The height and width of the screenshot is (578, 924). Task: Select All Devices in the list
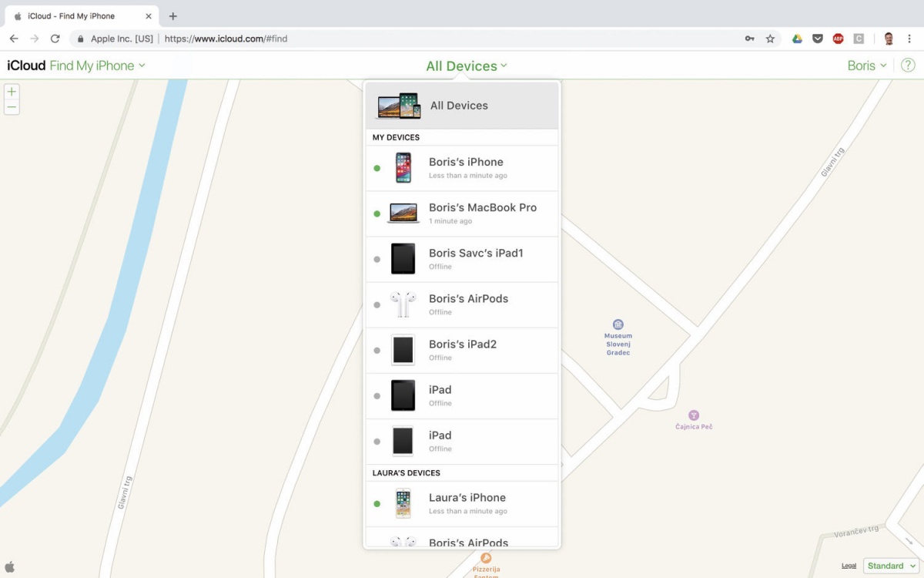pyautogui.click(x=462, y=106)
